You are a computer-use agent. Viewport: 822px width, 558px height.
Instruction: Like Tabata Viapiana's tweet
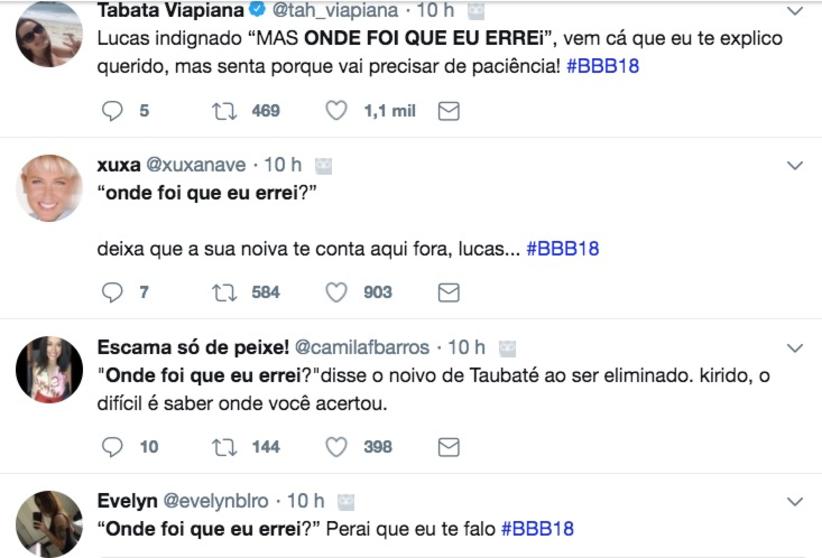(x=336, y=111)
